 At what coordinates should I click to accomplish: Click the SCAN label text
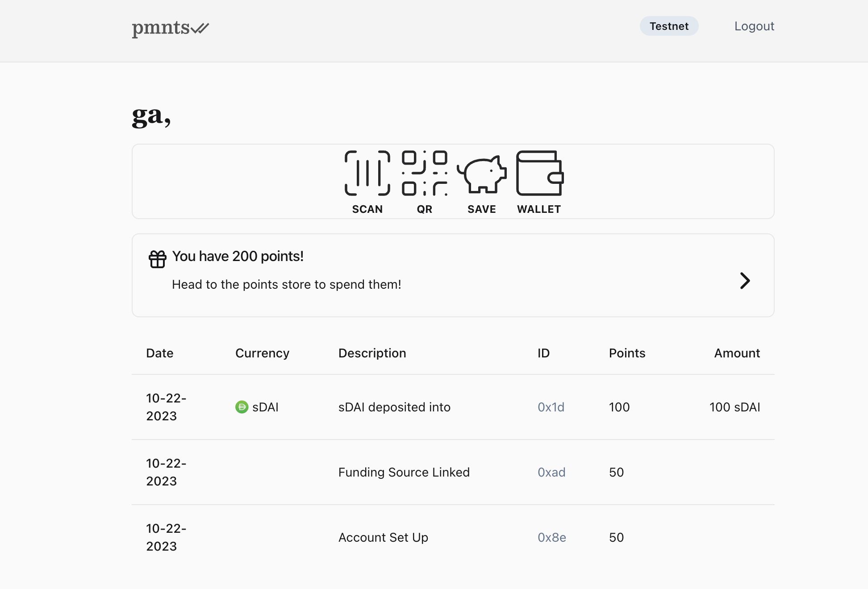click(x=367, y=209)
